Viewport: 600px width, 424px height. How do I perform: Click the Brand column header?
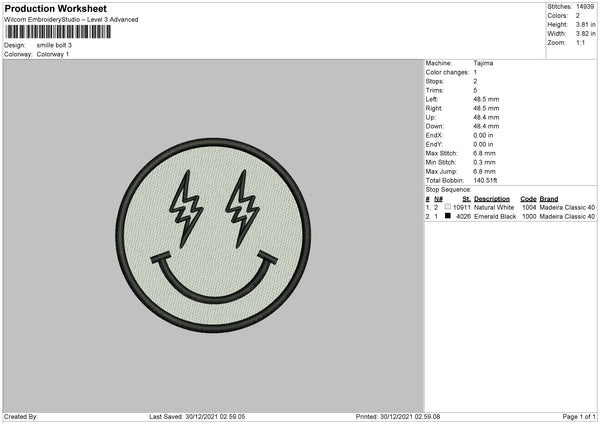point(549,199)
